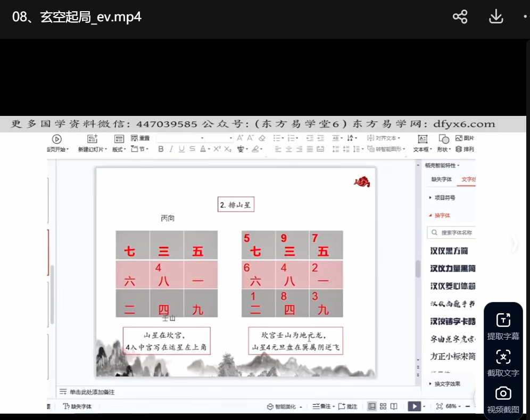The height and width of the screenshot is (420, 530).
Task: Download the video using the download icon
Action: (496, 17)
